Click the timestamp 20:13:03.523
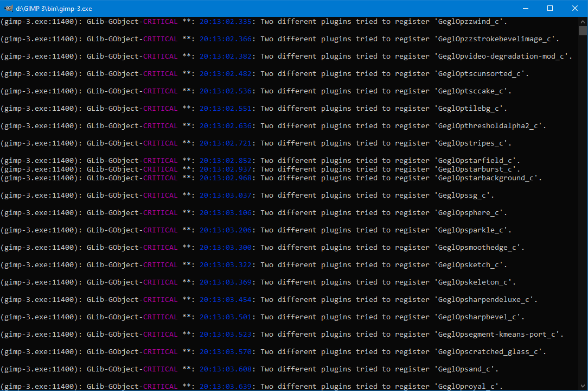Image resolution: width=588 pixels, height=391 pixels. [225, 335]
